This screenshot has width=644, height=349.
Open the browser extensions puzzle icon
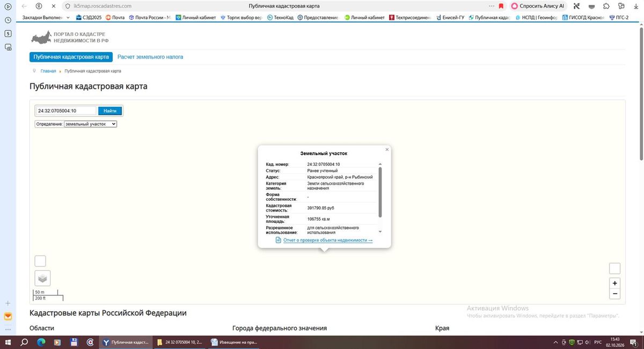pyautogui.click(x=606, y=6)
